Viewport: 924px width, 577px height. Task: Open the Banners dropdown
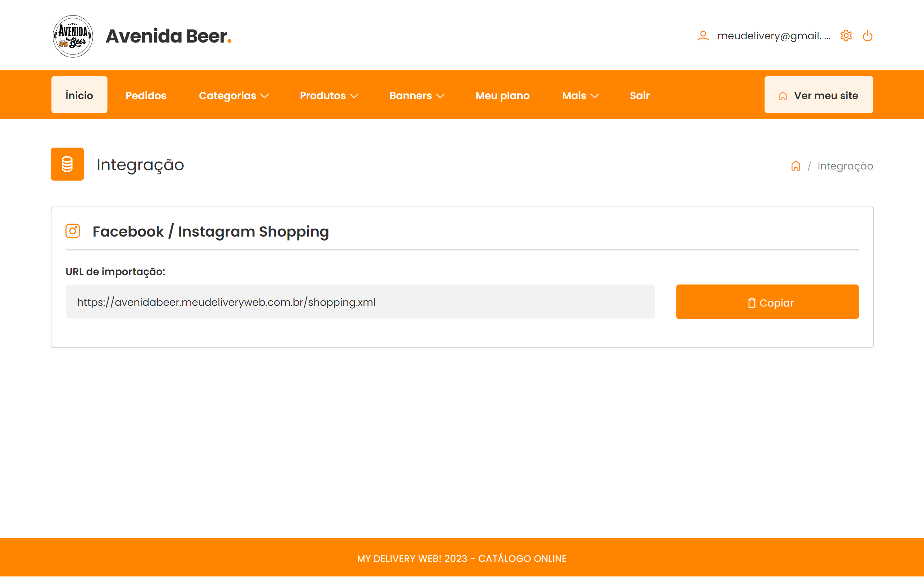417,96
